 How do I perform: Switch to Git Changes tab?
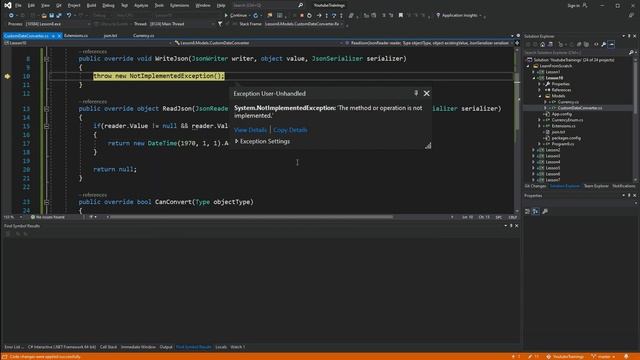535,186
